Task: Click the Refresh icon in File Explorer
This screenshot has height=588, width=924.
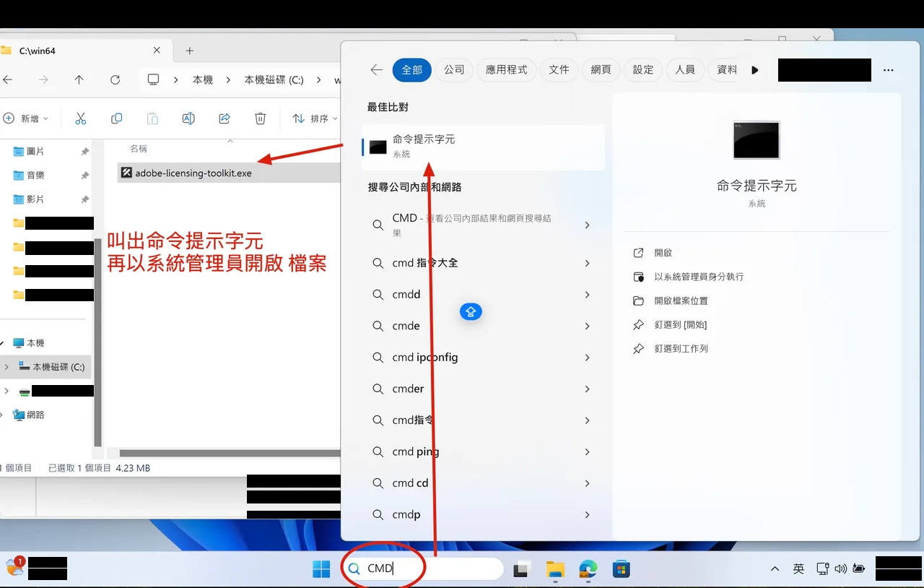Action: pos(115,80)
